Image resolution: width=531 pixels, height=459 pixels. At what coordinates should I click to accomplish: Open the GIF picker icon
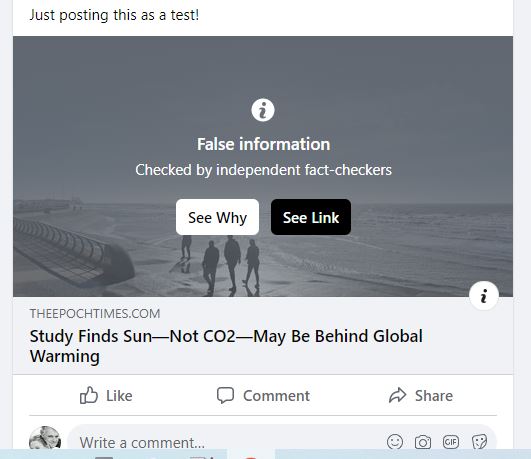451,442
